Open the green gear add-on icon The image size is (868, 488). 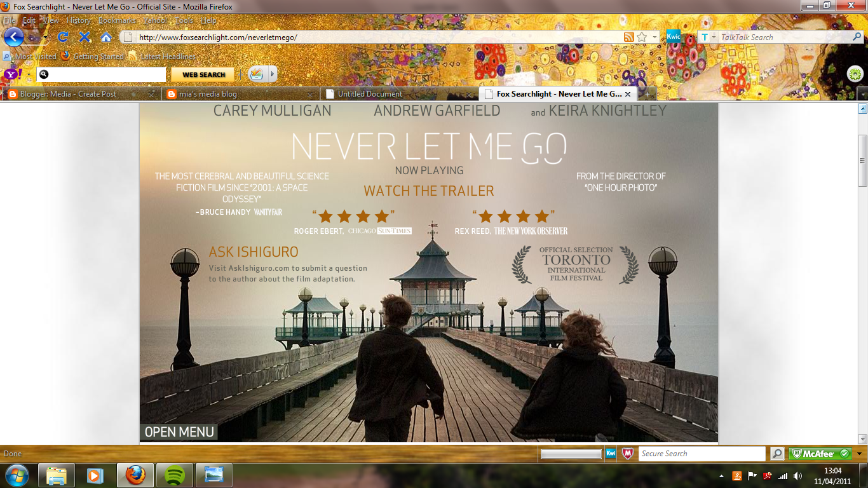tap(855, 74)
